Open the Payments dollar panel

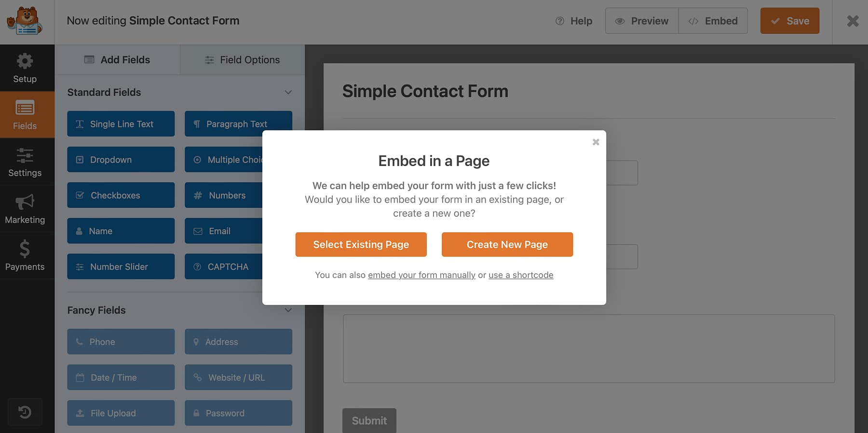tap(25, 256)
